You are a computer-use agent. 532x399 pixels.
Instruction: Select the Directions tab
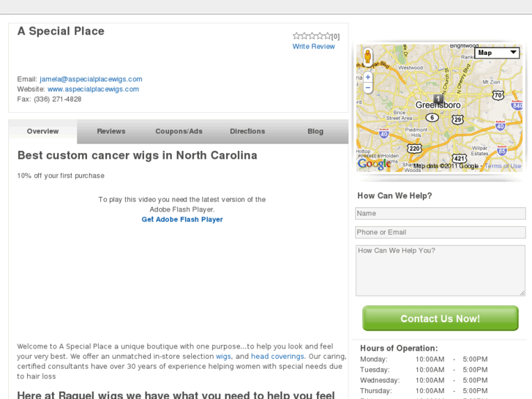tap(247, 132)
